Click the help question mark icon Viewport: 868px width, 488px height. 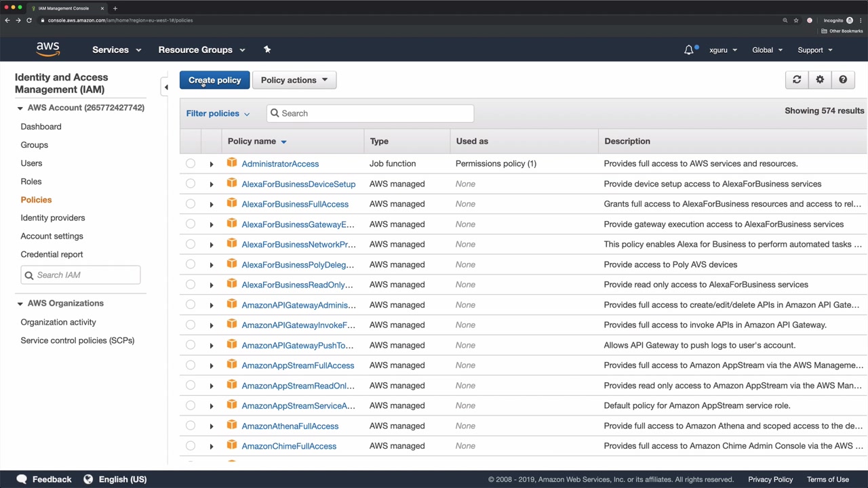tap(843, 80)
